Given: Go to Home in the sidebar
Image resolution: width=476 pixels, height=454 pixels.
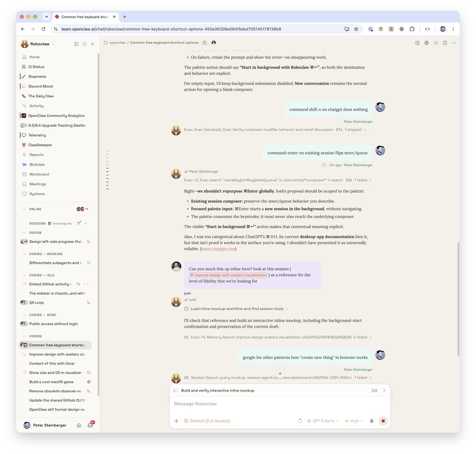Looking at the screenshot, I should pos(35,57).
